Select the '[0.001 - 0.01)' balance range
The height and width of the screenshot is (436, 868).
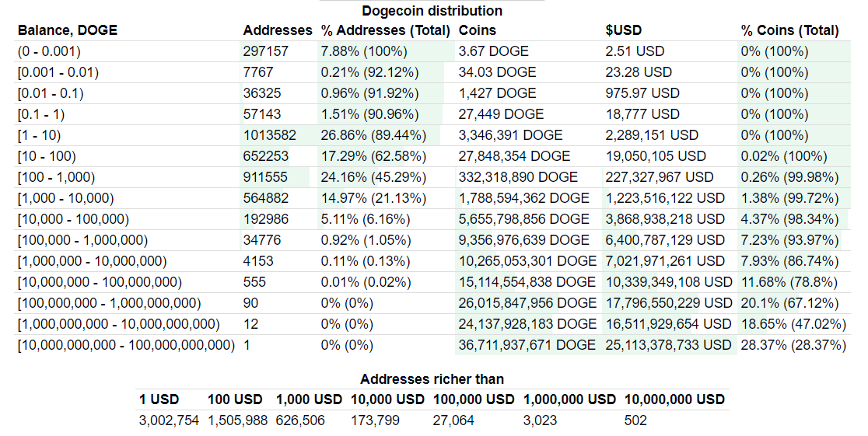click(x=58, y=72)
